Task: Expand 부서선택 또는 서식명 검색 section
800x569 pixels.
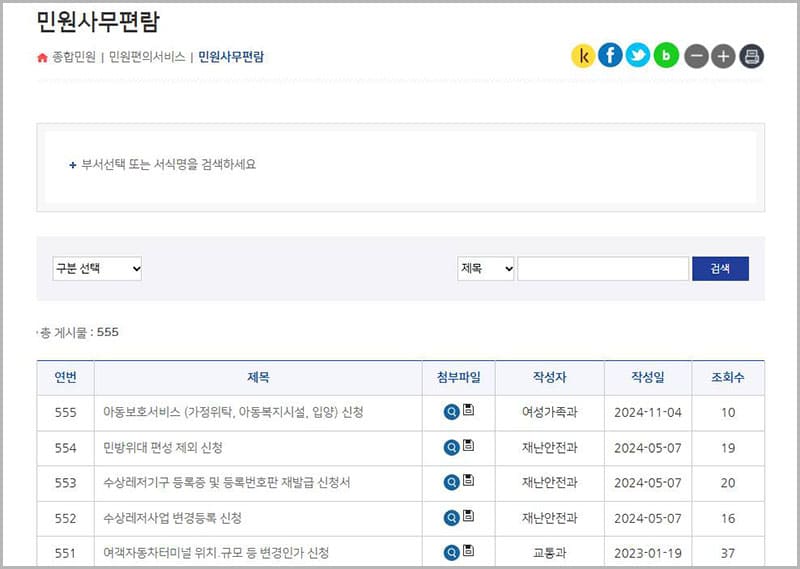Action: (162, 164)
